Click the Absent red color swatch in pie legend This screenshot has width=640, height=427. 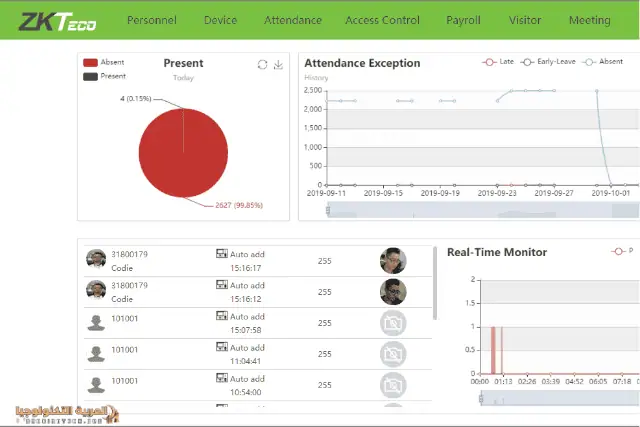(x=90, y=62)
